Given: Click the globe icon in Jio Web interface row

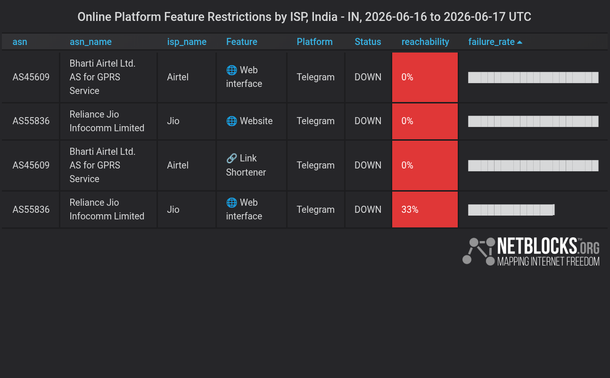Looking at the screenshot, I should point(231,203).
